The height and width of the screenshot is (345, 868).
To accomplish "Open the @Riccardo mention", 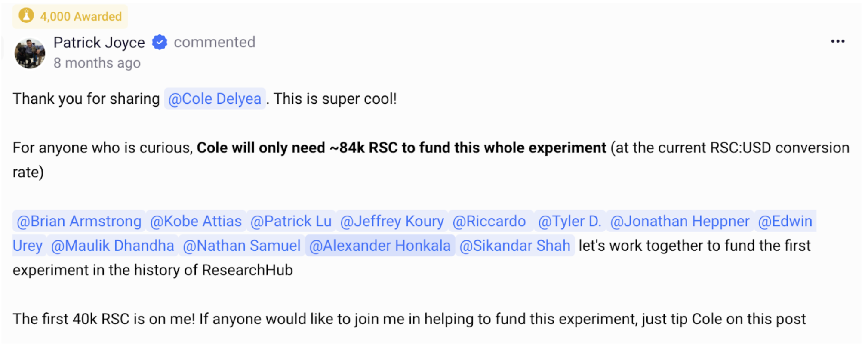I will click(489, 221).
